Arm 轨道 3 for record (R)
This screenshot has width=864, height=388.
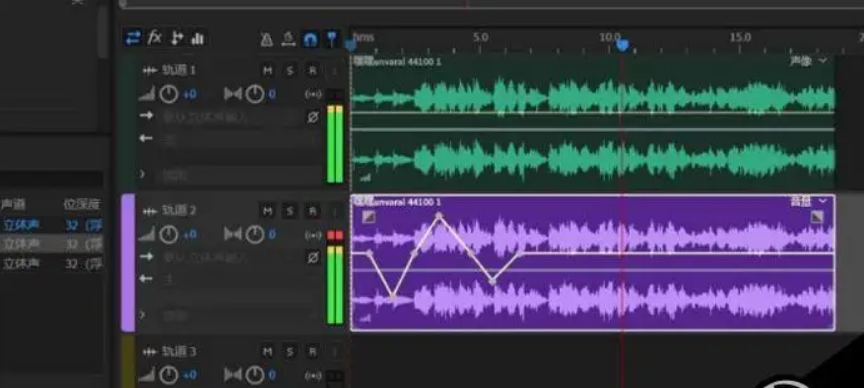click(x=312, y=351)
